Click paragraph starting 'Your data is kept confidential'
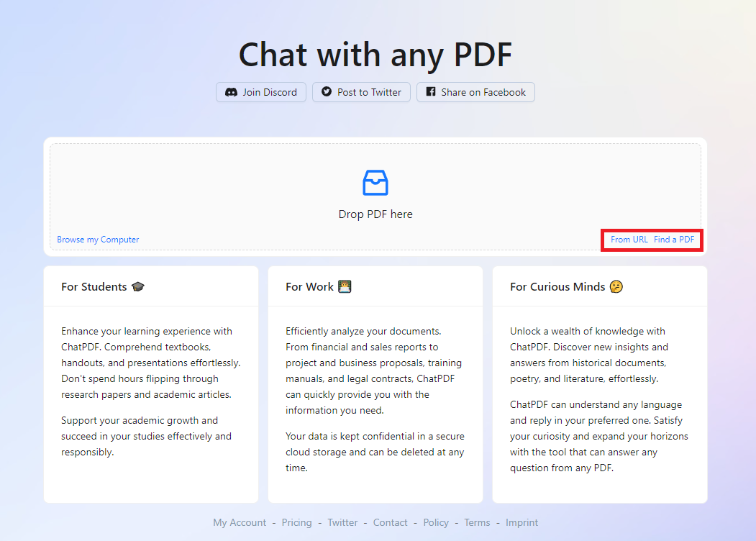This screenshot has height=541, width=756. tap(375, 452)
